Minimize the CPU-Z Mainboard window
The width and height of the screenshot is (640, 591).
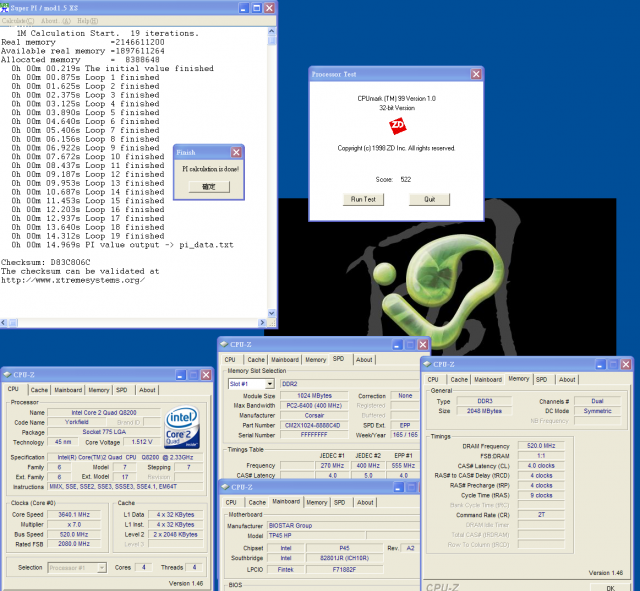(399, 487)
